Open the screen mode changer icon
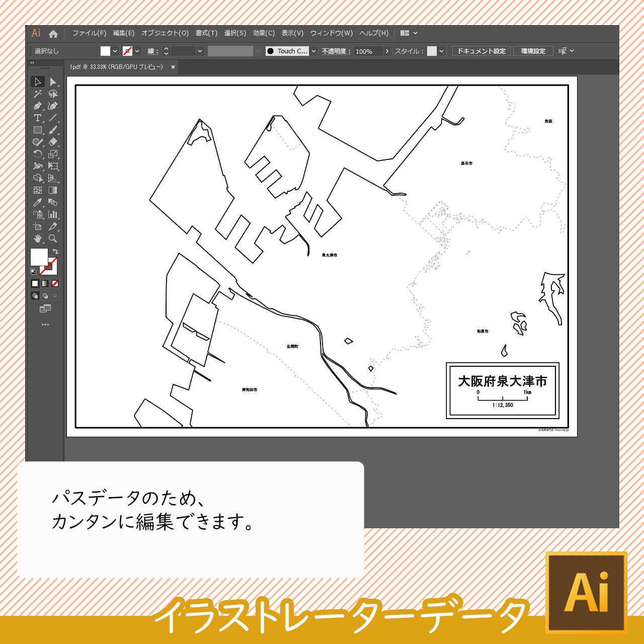 pos(45,308)
